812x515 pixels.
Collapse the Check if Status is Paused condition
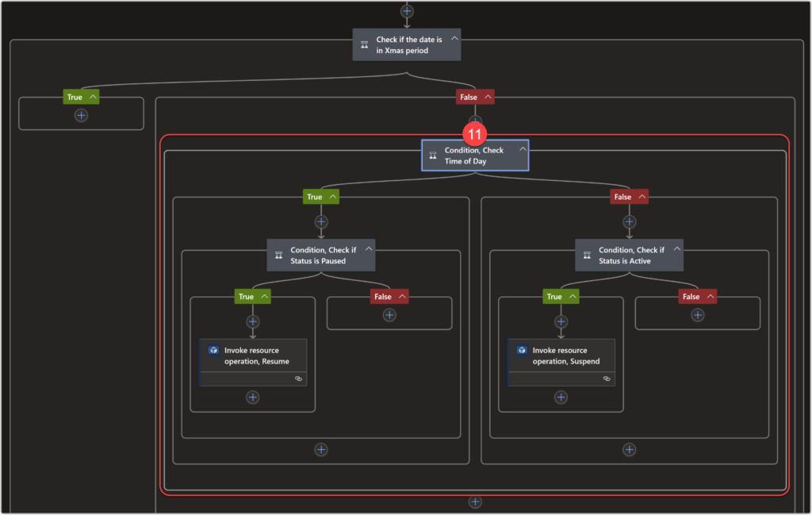coord(368,247)
